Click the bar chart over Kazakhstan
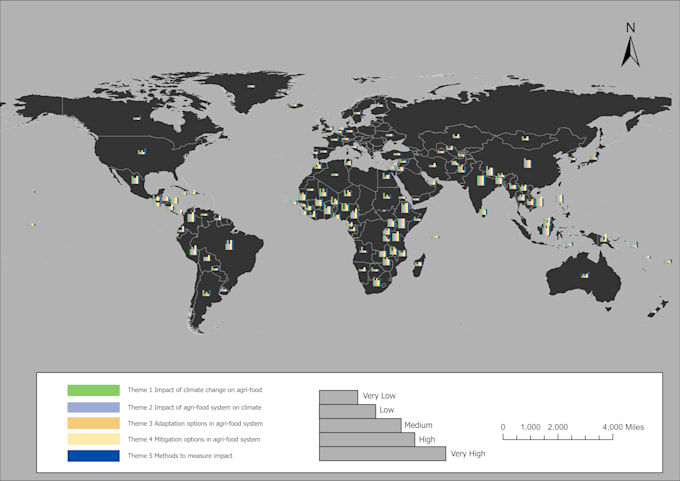Image resolution: width=680 pixels, height=481 pixels. 456,136
